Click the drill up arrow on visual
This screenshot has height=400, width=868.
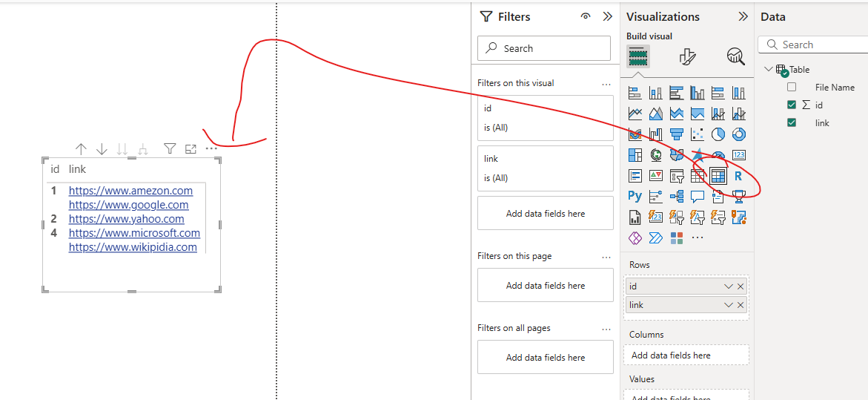82,148
